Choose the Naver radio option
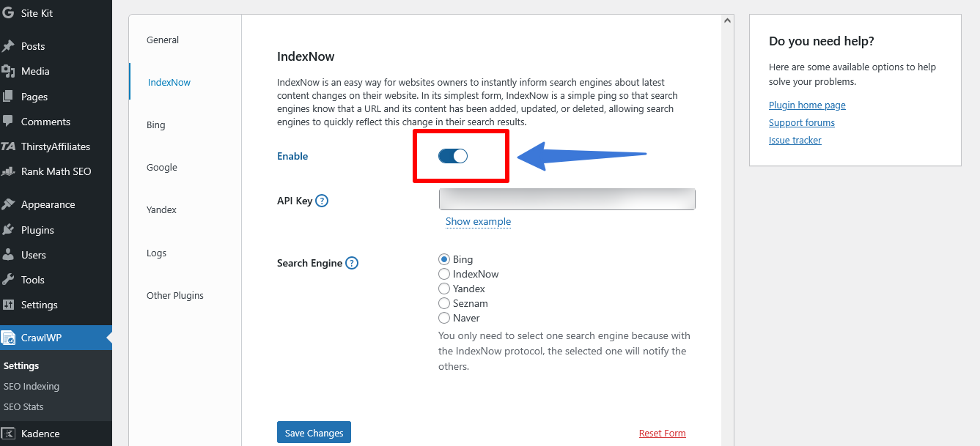Image resolution: width=980 pixels, height=446 pixels. (444, 318)
